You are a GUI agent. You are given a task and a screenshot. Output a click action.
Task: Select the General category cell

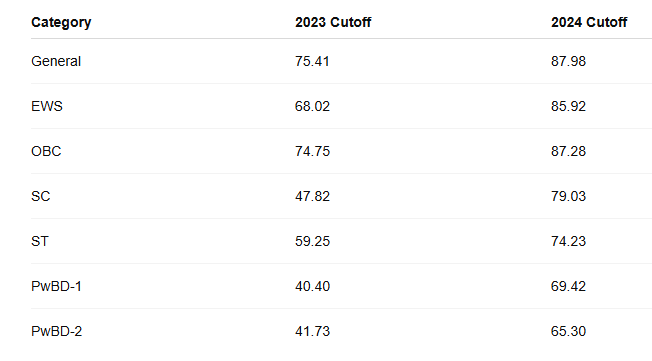click(x=56, y=61)
